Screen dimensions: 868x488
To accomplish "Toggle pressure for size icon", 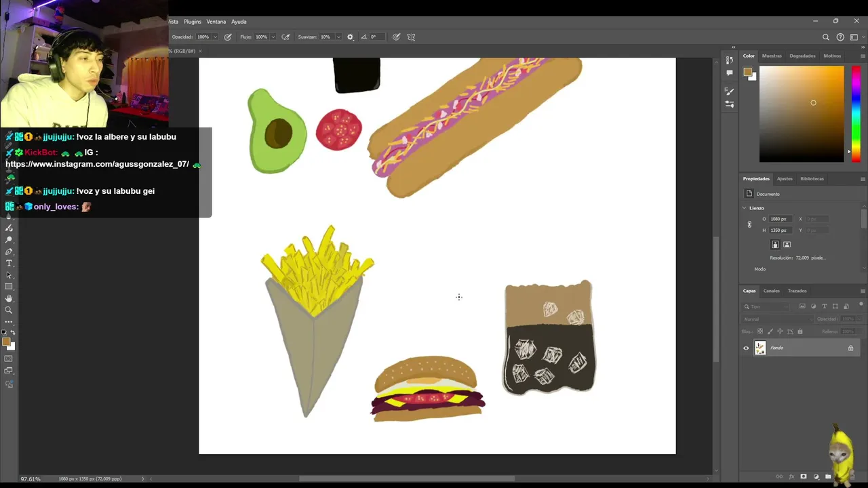I will tap(396, 37).
